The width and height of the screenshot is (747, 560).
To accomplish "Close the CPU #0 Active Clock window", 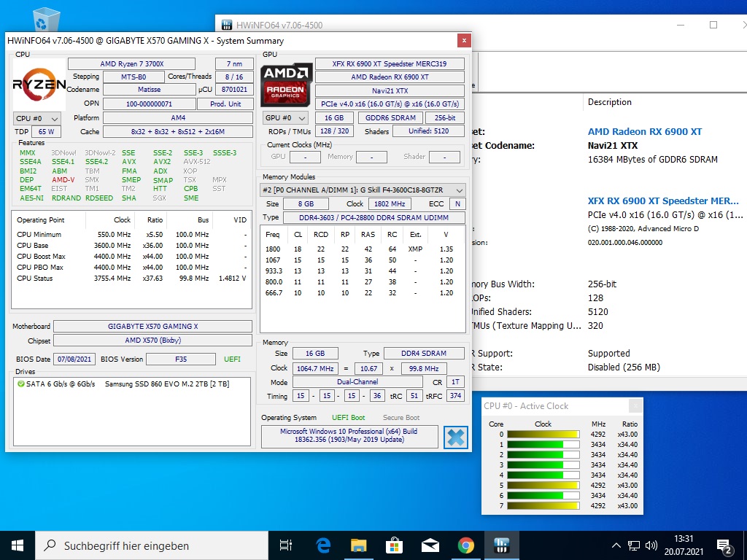I will [635, 405].
